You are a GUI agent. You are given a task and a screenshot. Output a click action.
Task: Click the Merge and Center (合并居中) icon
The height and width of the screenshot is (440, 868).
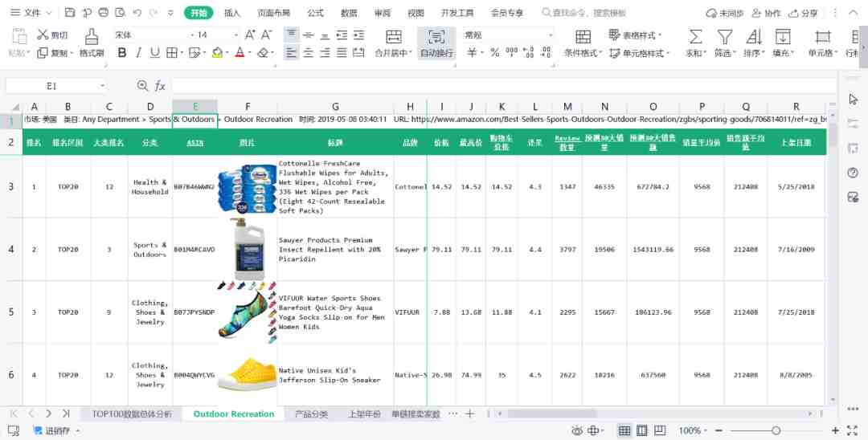(x=394, y=38)
